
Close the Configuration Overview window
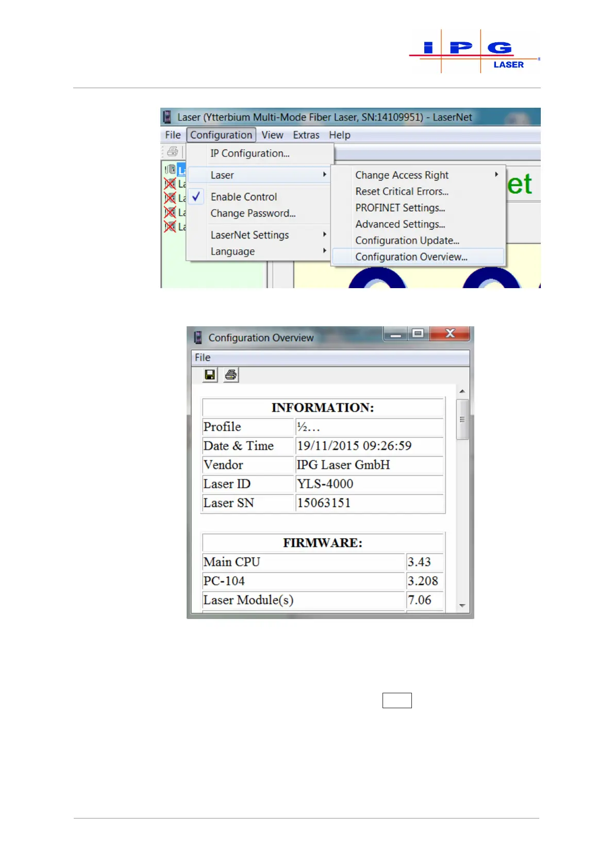[x=450, y=333]
